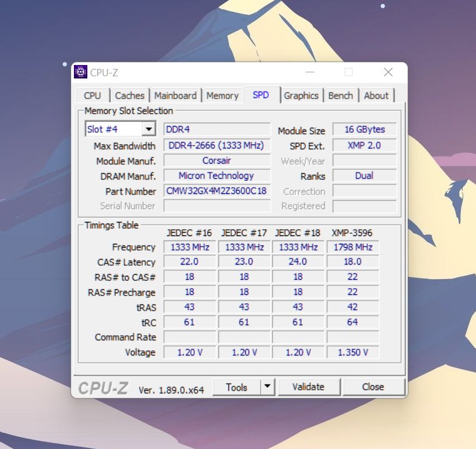
Task: Select the Memory tab
Action: click(x=222, y=95)
